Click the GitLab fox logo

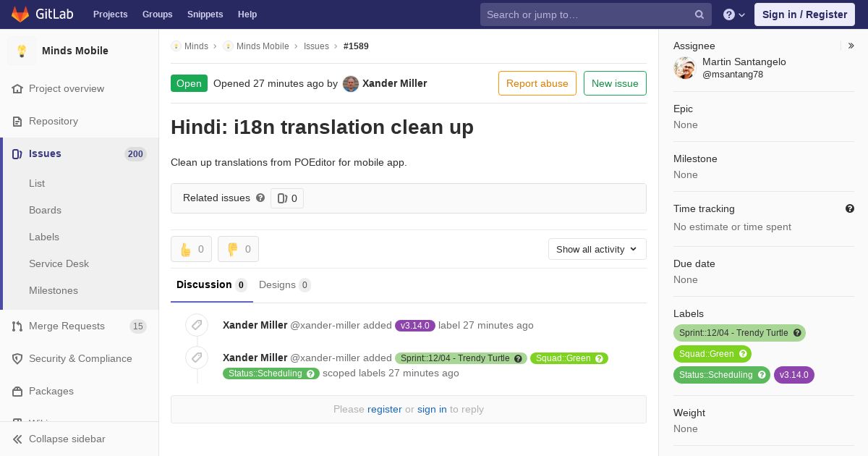pos(20,14)
